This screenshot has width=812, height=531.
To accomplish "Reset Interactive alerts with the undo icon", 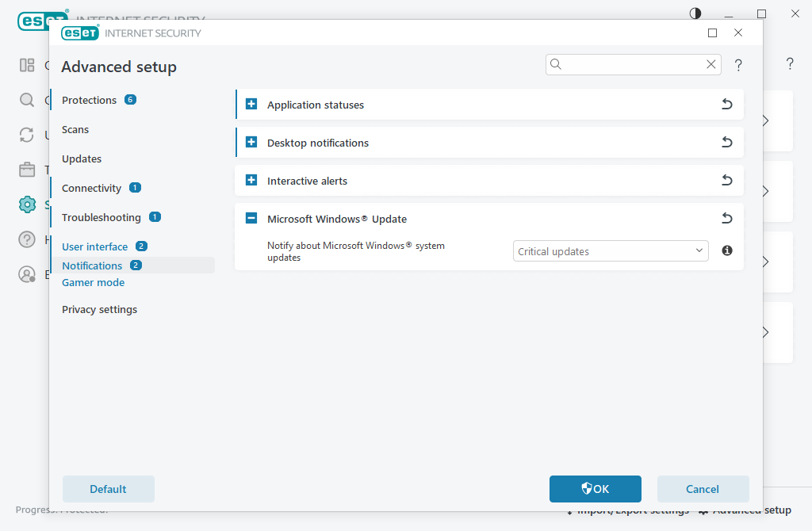I will [726, 180].
